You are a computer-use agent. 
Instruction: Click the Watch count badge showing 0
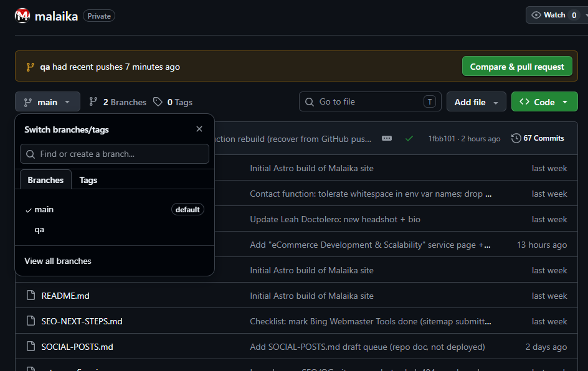pos(574,15)
